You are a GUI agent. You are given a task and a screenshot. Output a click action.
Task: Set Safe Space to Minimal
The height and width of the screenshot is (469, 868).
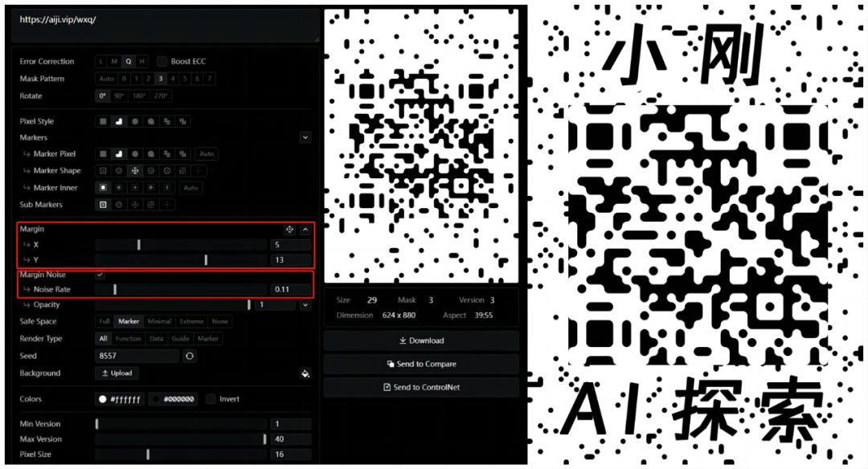tap(159, 321)
